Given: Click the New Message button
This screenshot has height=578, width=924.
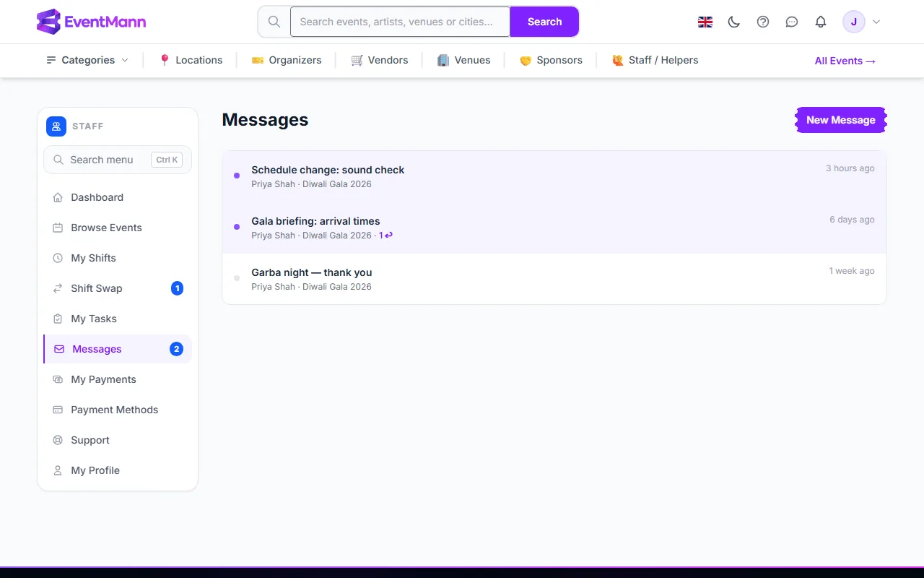Looking at the screenshot, I should pos(841,120).
